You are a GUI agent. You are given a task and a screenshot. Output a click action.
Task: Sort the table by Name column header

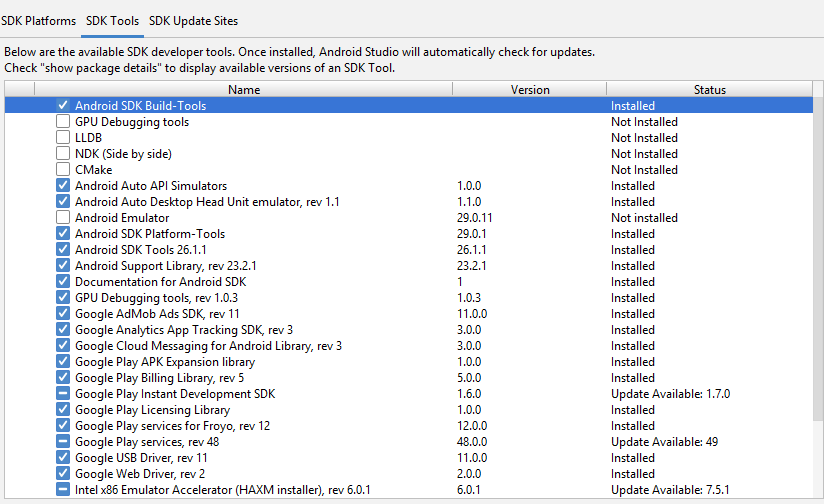coord(244,89)
